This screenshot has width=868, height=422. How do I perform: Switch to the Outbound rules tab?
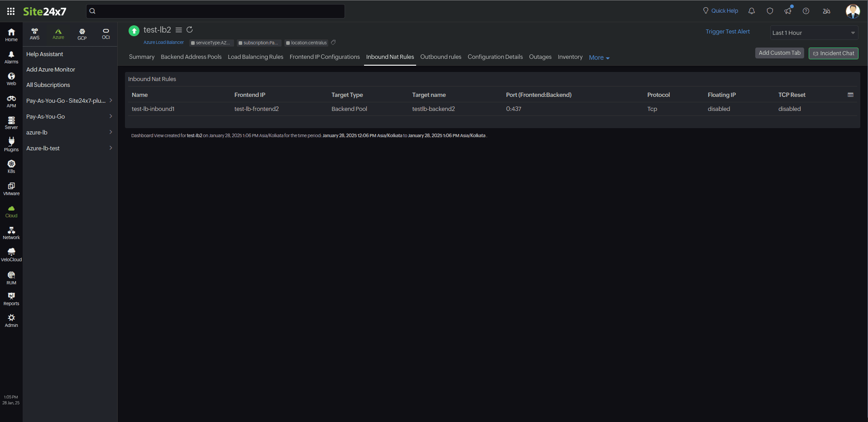tap(441, 57)
